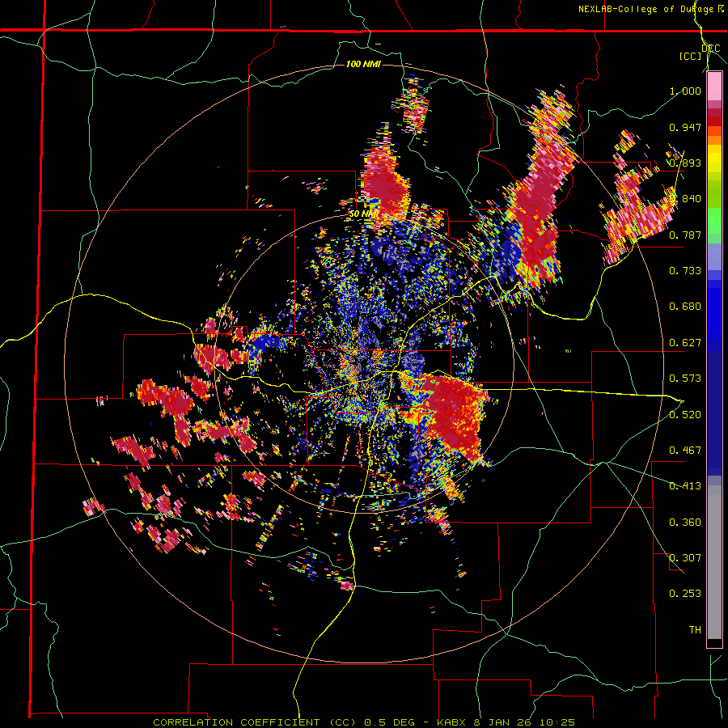The image size is (728, 728).
Task: Select the 0.627 legend value
Action: 685,343
